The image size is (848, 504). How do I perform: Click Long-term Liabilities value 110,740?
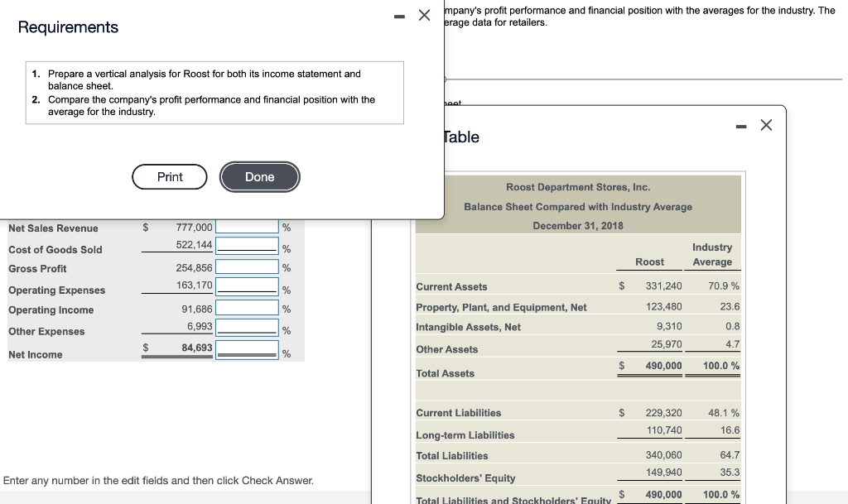[664, 430]
